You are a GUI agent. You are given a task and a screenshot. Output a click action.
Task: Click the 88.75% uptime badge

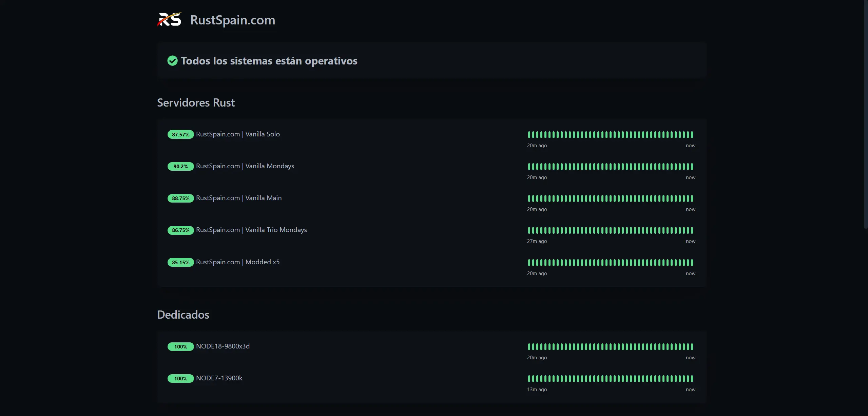tap(180, 198)
